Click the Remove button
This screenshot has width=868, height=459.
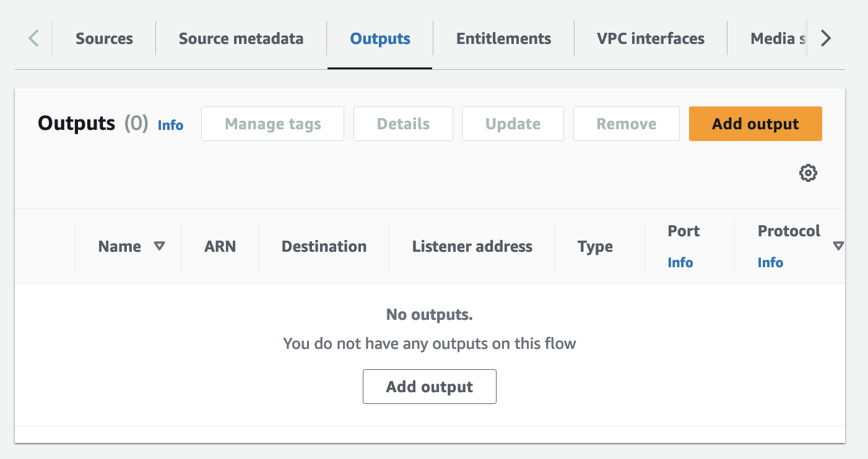click(x=626, y=124)
